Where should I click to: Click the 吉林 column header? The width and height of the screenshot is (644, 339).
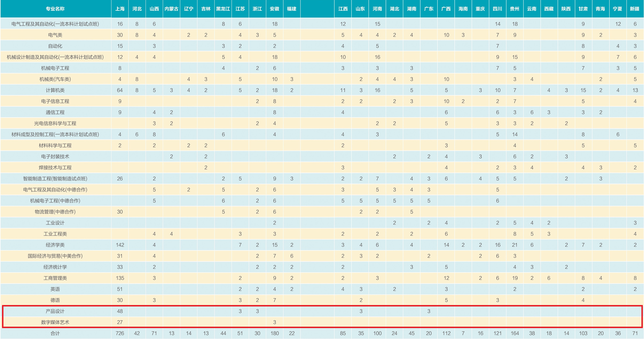click(x=206, y=9)
